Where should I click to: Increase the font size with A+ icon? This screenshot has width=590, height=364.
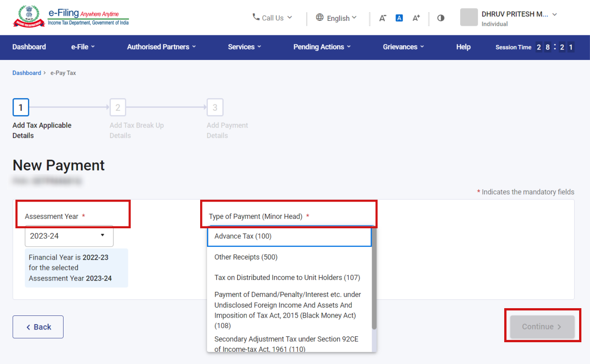coord(416,18)
